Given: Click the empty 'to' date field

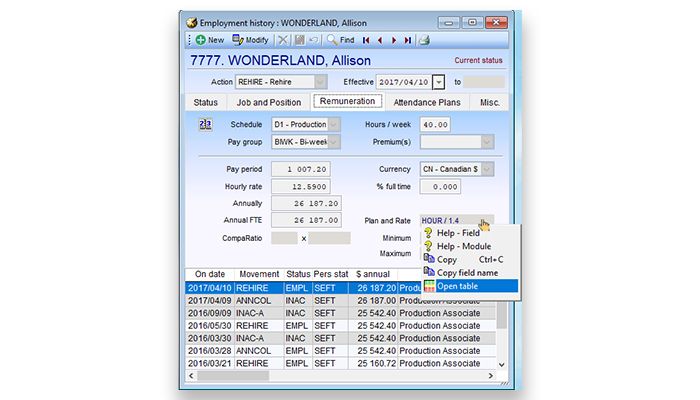Looking at the screenshot, I should [x=484, y=82].
